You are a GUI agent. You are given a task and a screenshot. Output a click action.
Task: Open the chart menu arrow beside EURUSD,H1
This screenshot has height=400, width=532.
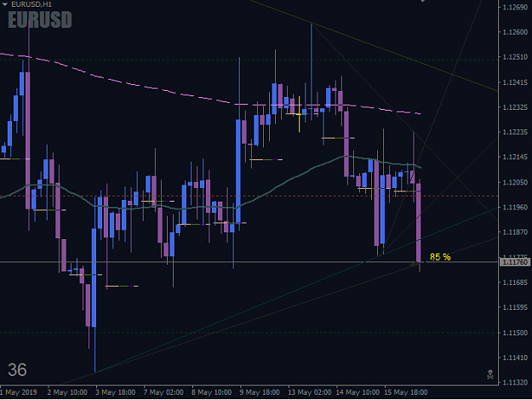[x=5, y=4]
